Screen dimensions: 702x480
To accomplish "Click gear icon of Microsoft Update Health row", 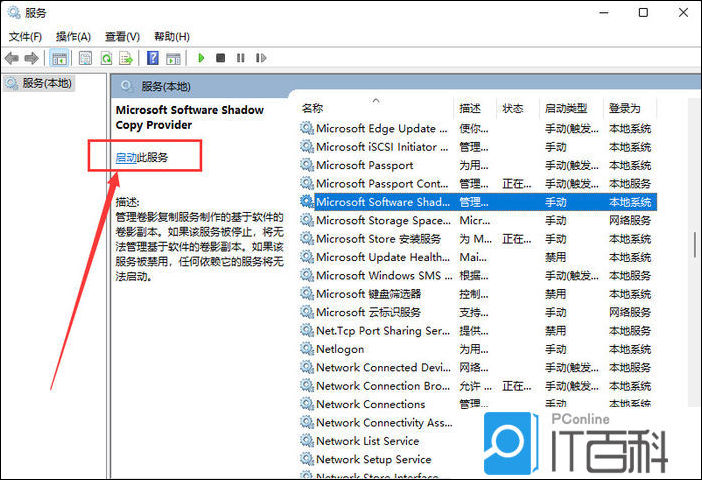I will pos(307,257).
